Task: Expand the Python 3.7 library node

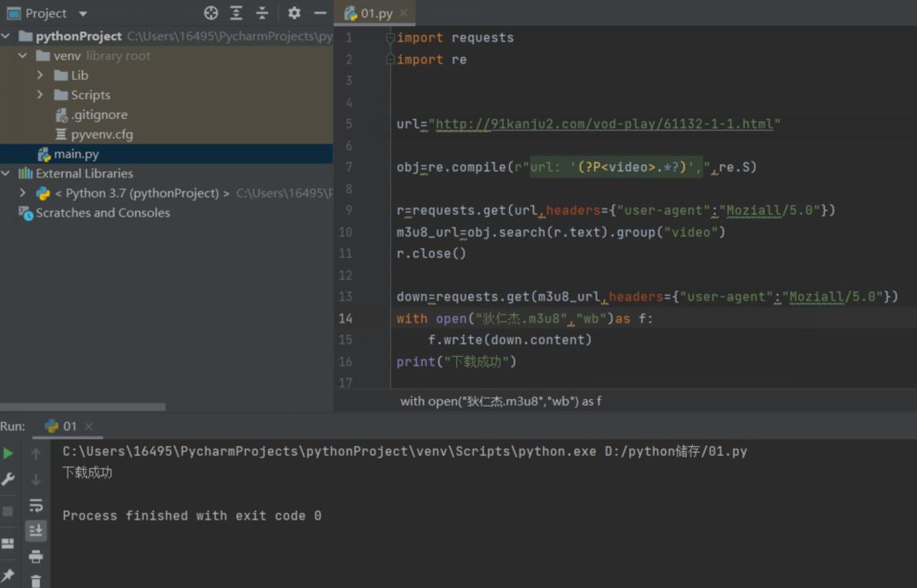Action: [x=23, y=193]
